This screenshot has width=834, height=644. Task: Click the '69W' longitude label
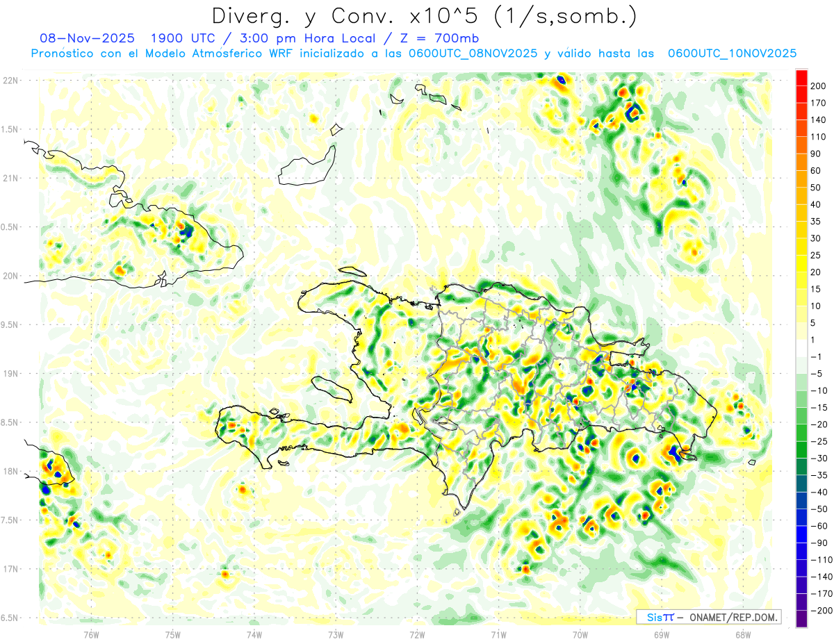tap(662, 634)
